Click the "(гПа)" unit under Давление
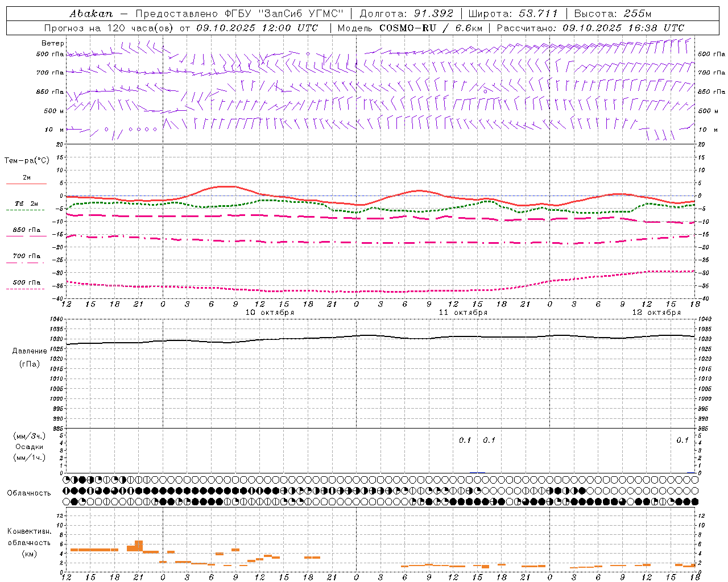The image size is (728, 582). pos(30,364)
